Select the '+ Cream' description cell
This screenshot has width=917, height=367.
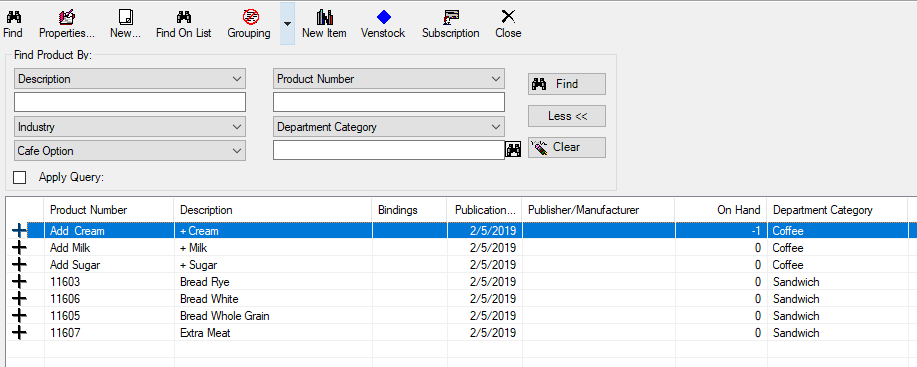[273, 231]
